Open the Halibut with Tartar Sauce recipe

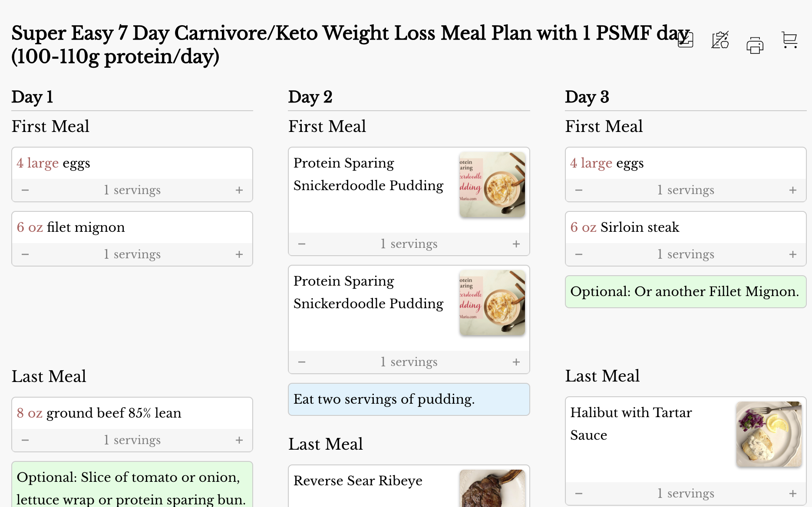tap(630, 424)
